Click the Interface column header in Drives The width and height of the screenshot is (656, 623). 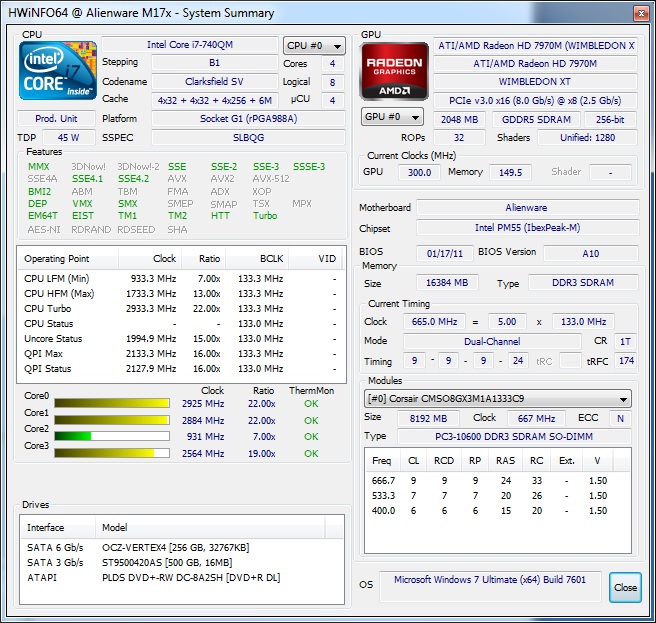pyautogui.click(x=58, y=527)
